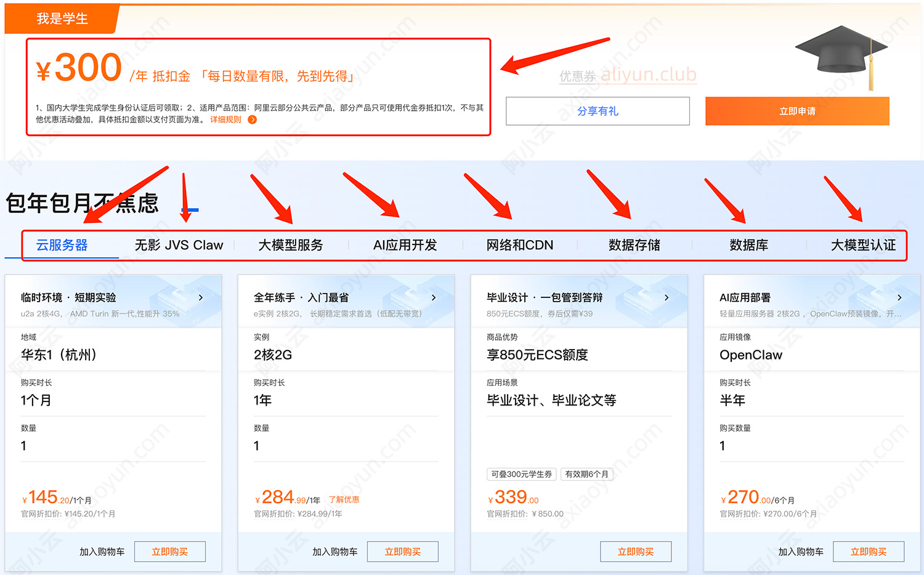This screenshot has width=924, height=575.
Task: Switch to the 无影 JVS Claw tab
Action: (x=179, y=245)
